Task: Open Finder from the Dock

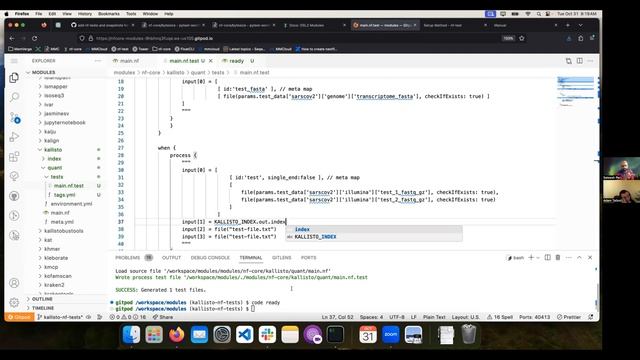Action: (131, 335)
